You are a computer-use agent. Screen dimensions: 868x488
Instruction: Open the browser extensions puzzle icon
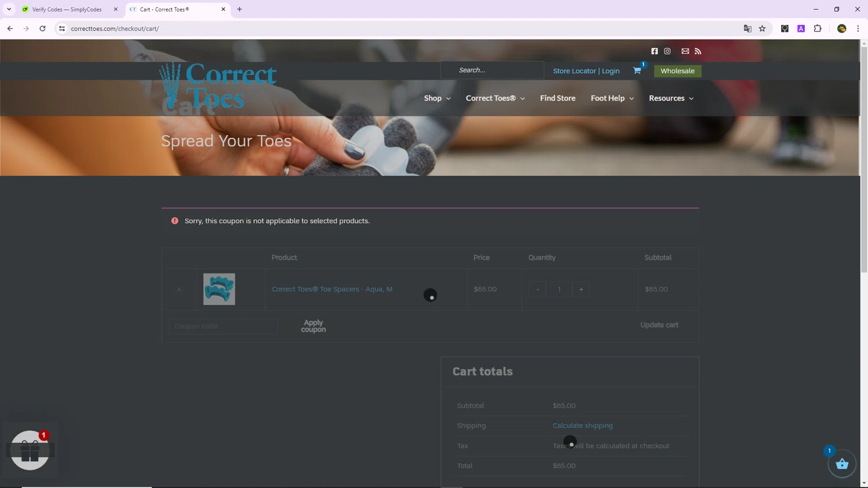point(818,28)
